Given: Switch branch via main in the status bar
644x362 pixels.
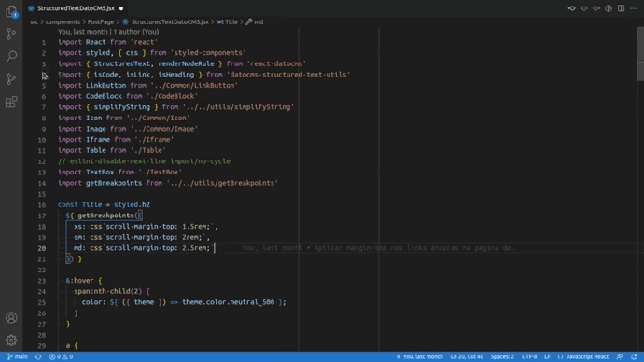Looking at the screenshot, I should pyautogui.click(x=17, y=356).
